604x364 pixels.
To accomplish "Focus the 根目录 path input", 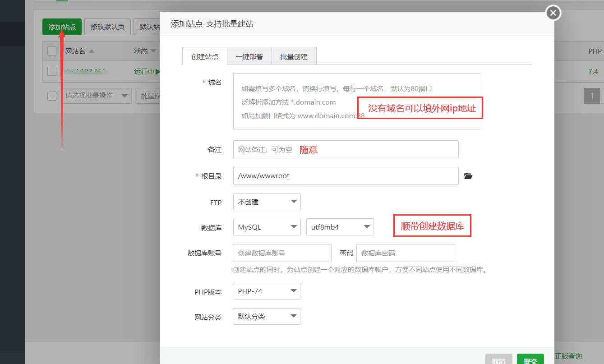I will 346,176.
